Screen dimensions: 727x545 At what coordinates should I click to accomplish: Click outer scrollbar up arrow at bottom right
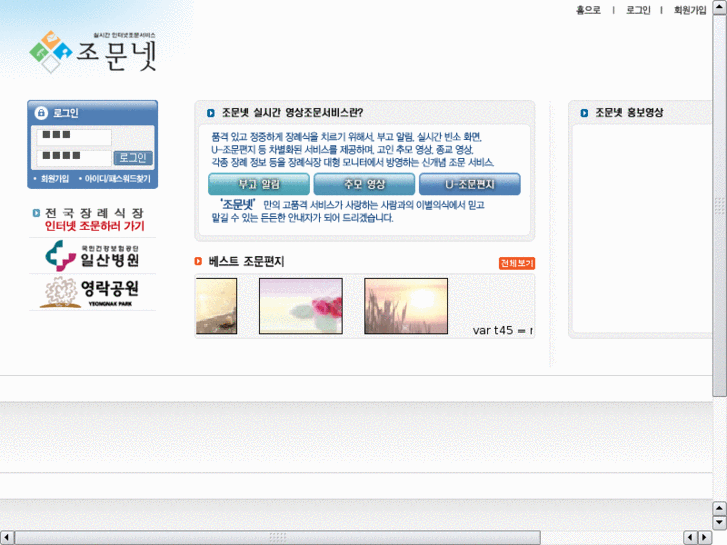pos(719,508)
